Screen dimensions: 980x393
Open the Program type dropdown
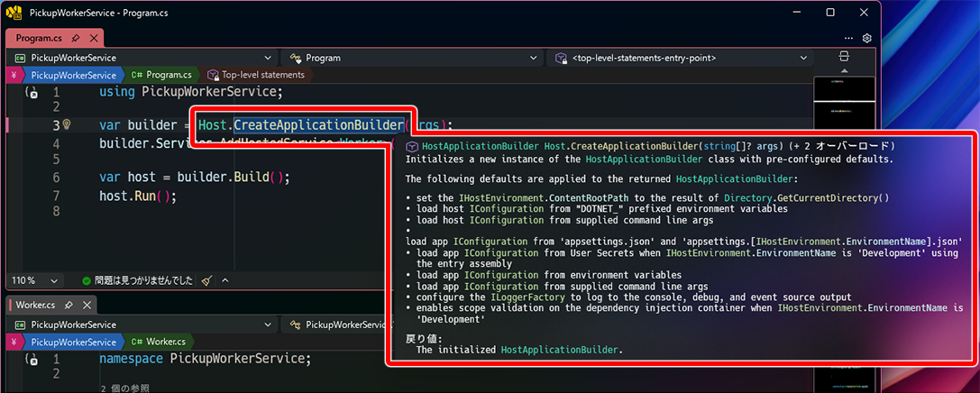[x=411, y=58]
